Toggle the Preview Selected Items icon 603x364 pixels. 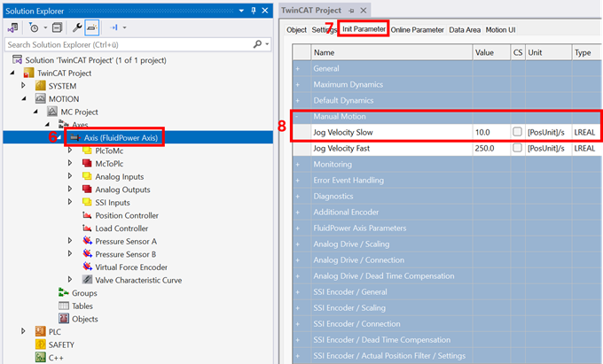pos(92,27)
